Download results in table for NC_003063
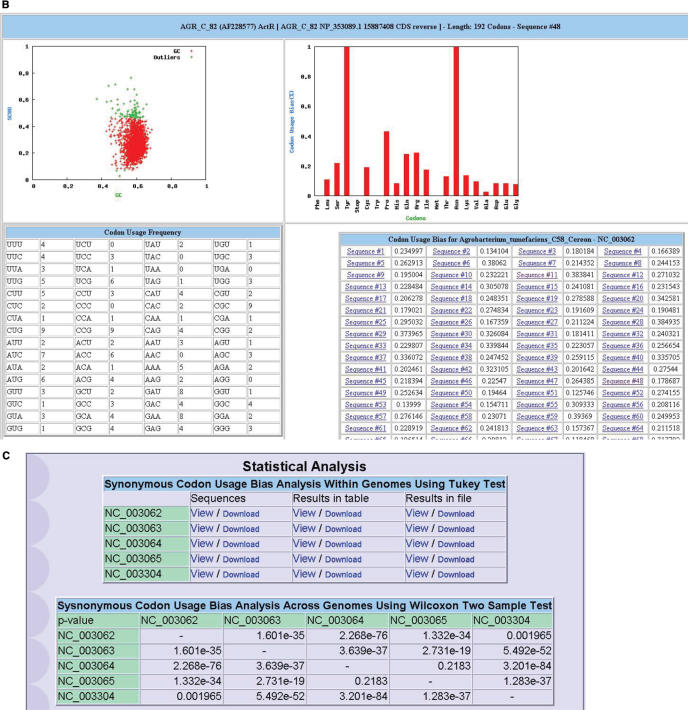The height and width of the screenshot is (710, 688). pos(343,529)
